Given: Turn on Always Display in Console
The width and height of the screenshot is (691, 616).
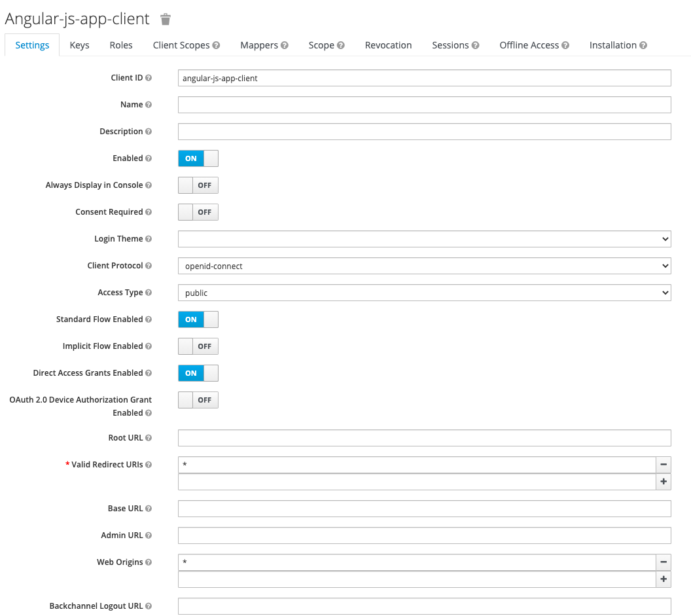Looking at the screenshot, I should coord(198,185).
